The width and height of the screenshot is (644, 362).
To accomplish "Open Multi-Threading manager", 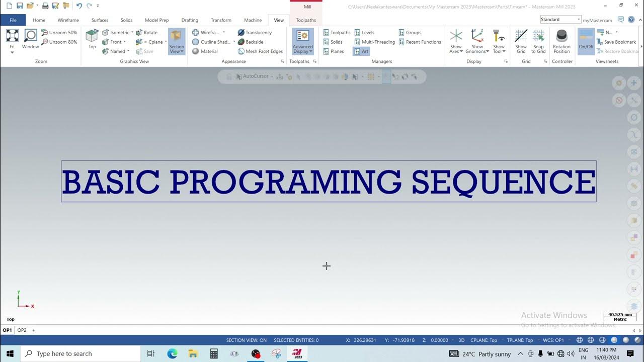I will click(375, 42).
